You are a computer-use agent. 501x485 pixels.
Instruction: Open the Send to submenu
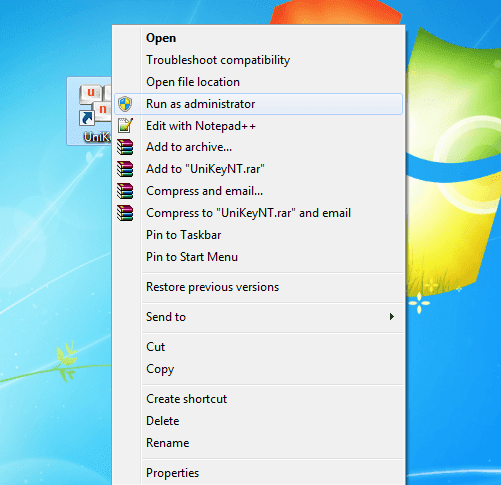click(x=258, y=317)
